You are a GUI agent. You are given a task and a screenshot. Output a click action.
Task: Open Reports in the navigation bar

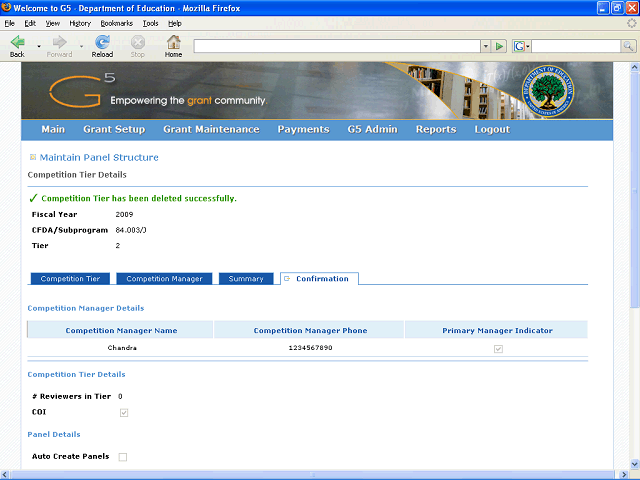(x=436, y=129)
